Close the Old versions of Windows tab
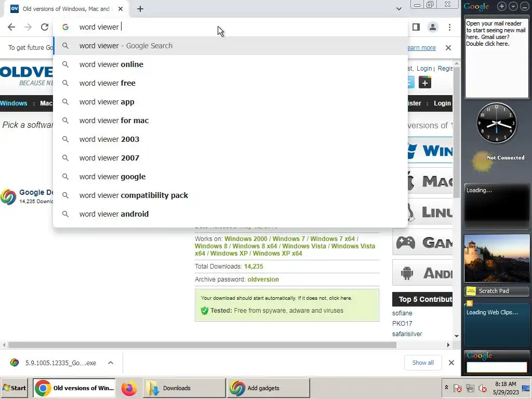532x399 pixels. click(x=121, y=9)
